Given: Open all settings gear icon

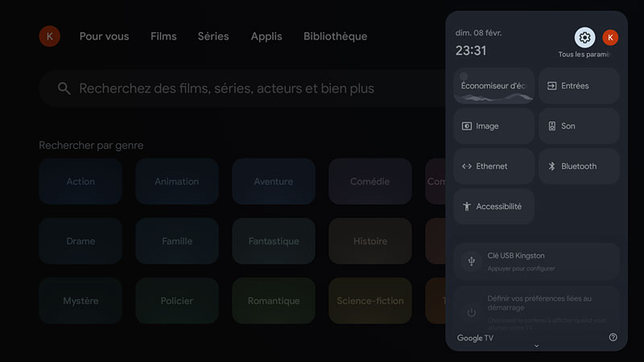Looking at the screenshot, I should (585, 37).
